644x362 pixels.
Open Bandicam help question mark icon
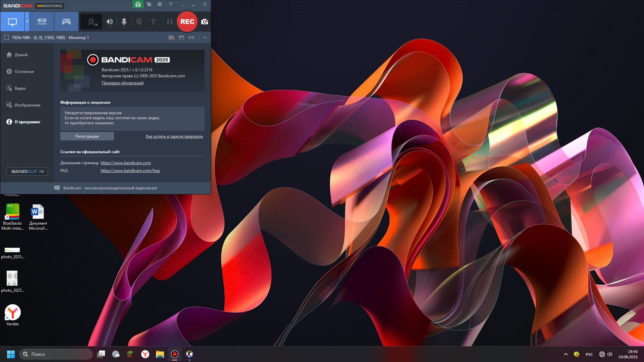coord(170,4)
